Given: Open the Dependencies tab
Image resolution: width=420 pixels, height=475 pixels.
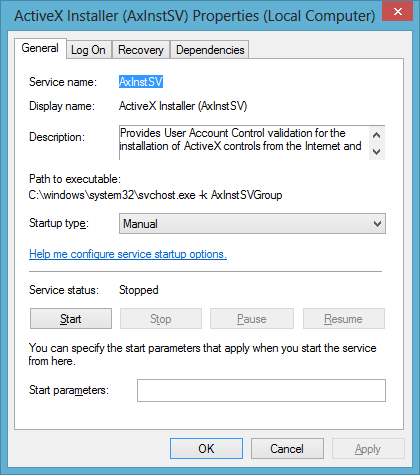Looking at the screenshot, I should point(210,50).
